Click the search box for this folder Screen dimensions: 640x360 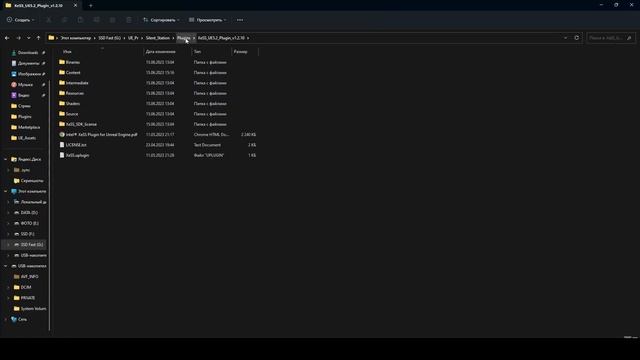(611, 38)
